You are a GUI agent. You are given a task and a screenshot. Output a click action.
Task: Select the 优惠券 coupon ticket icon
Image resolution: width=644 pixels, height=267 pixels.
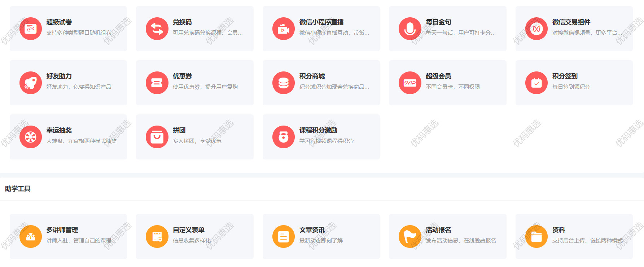tap(157, 83)
